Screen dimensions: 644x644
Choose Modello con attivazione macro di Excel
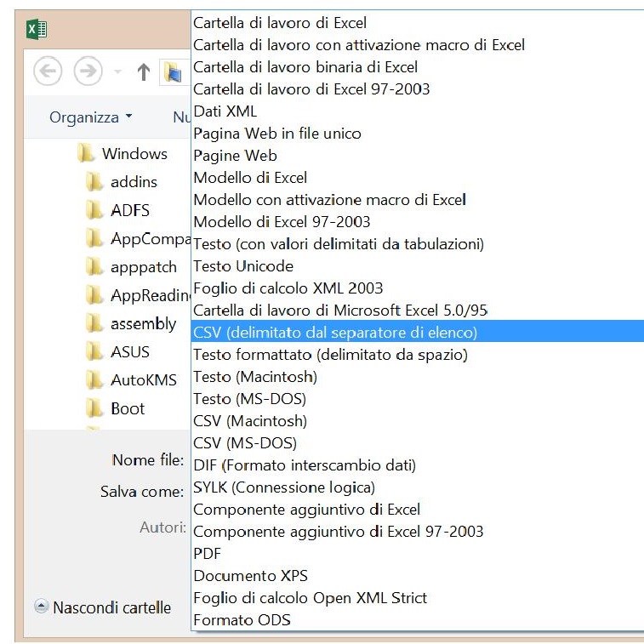coord(418,200)
